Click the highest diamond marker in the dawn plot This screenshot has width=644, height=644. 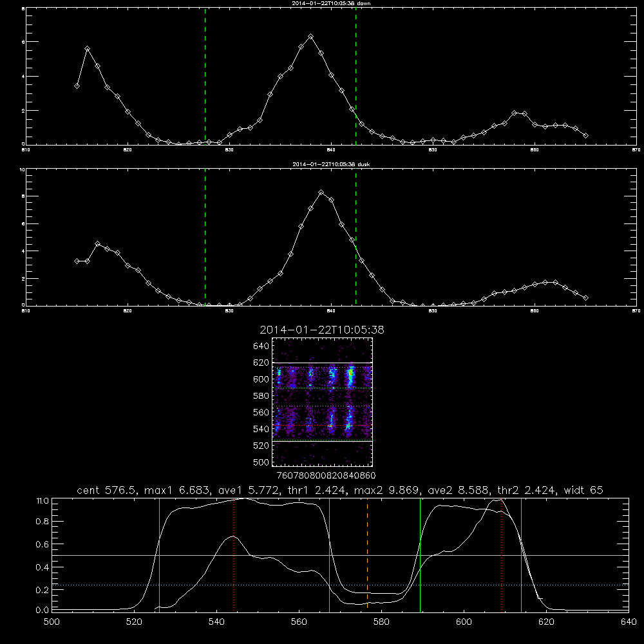pyautogui.click(x=311, y=37)
